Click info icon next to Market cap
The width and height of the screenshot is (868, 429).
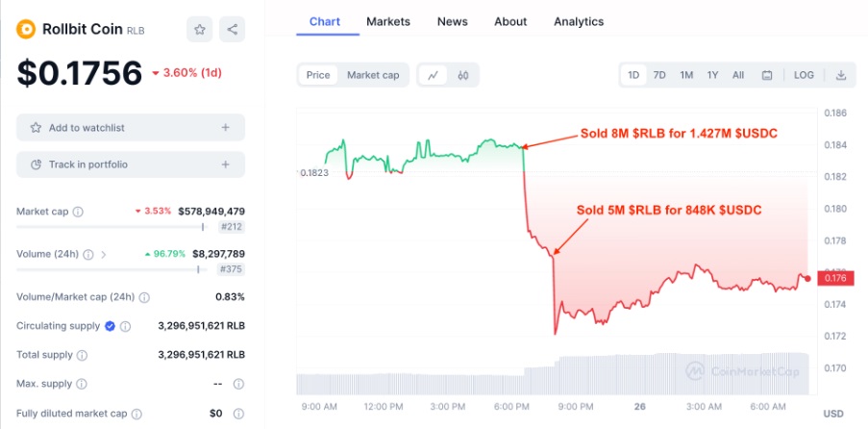(78, 212)
